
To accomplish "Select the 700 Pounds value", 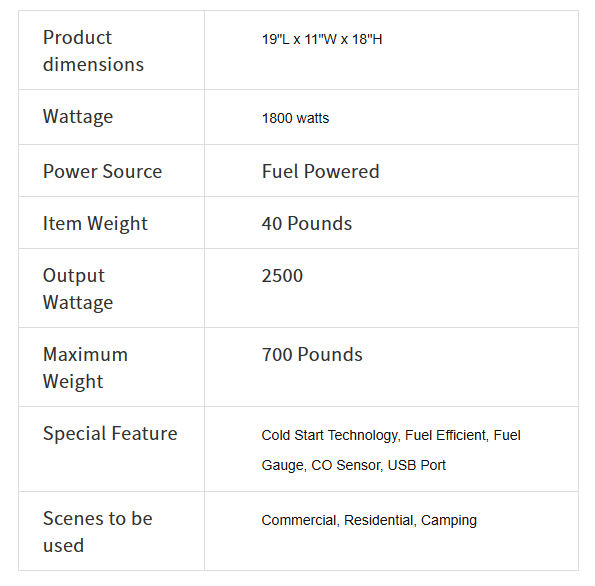I will (x=312, y=354).
